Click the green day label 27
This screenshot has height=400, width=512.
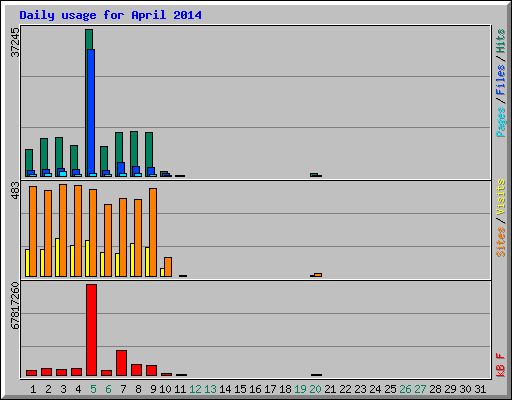[x=420, y=389]
